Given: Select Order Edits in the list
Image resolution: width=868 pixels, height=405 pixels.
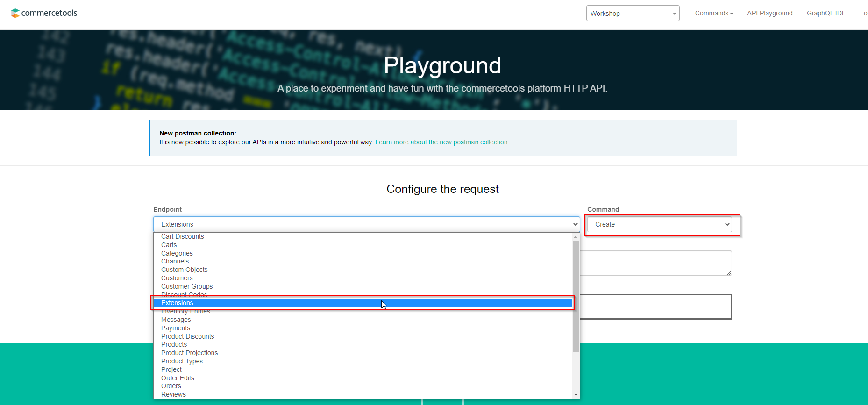Looking at the screenshot, I should click(178, 378).
